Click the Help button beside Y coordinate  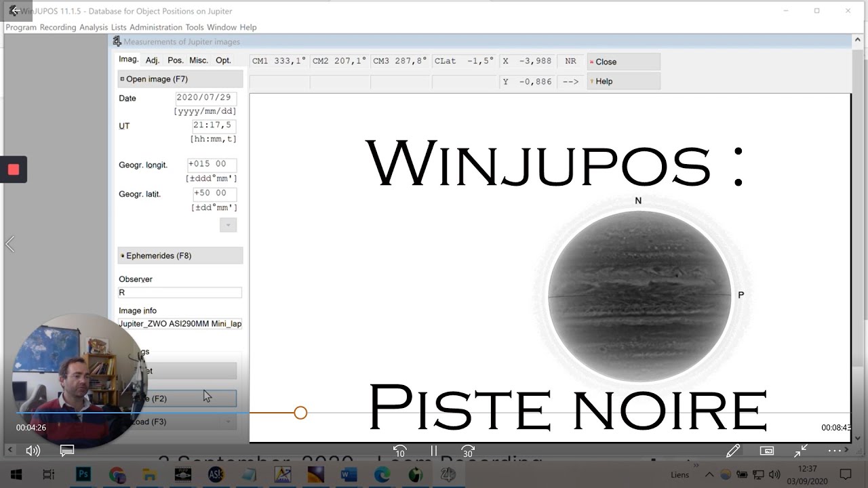[x=623, y=81]
